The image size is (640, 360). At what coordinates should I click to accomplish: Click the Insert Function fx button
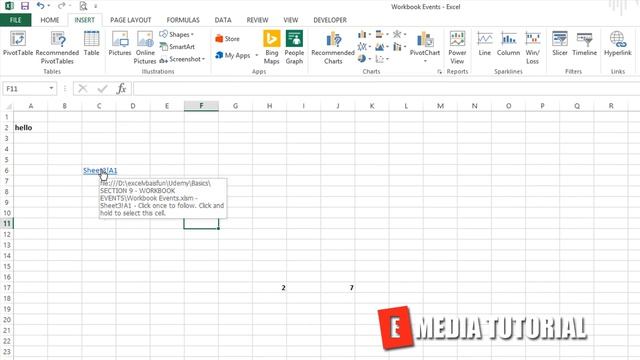pos(121,89)
